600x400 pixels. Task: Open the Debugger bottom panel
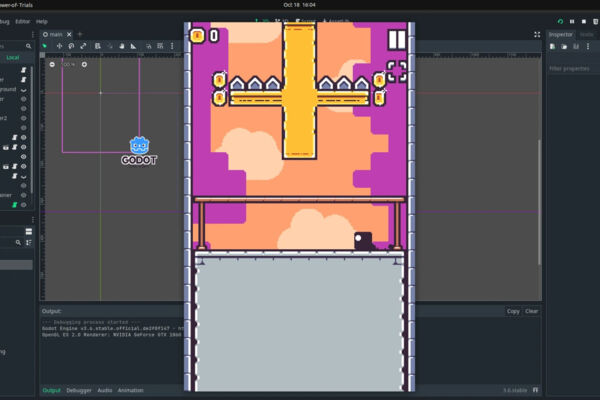[x=79, y=390]
